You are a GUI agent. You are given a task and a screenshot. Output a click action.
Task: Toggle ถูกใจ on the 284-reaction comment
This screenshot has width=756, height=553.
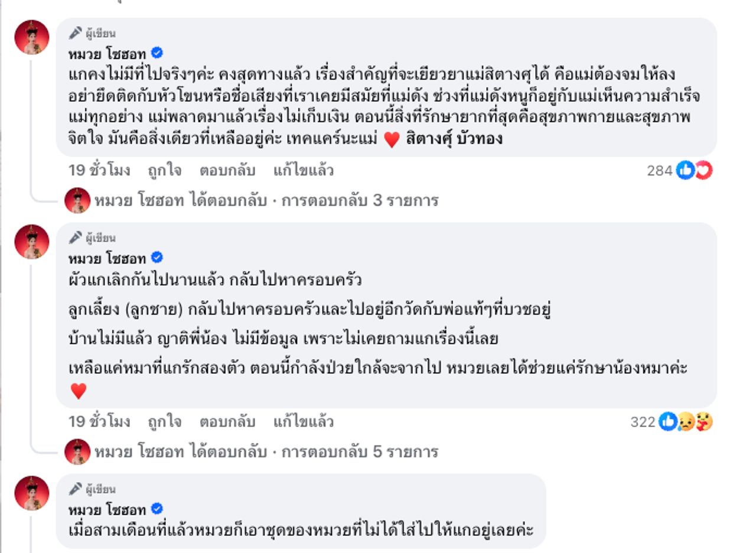click(x=164, y=171)
